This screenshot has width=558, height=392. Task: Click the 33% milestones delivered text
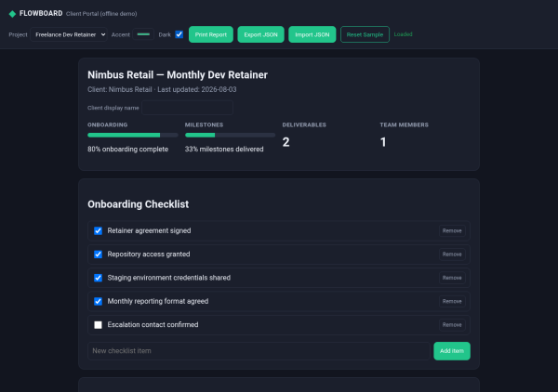click(x=224, y=150)
